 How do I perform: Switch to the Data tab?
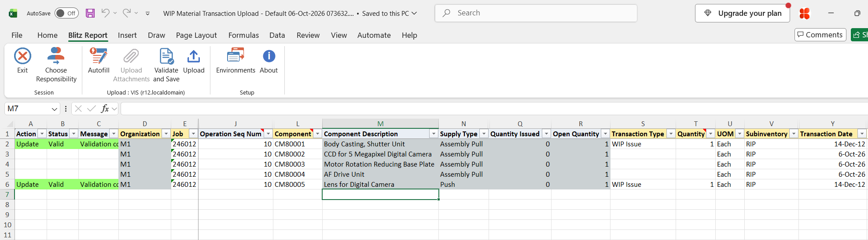click(x=277, y=35)
